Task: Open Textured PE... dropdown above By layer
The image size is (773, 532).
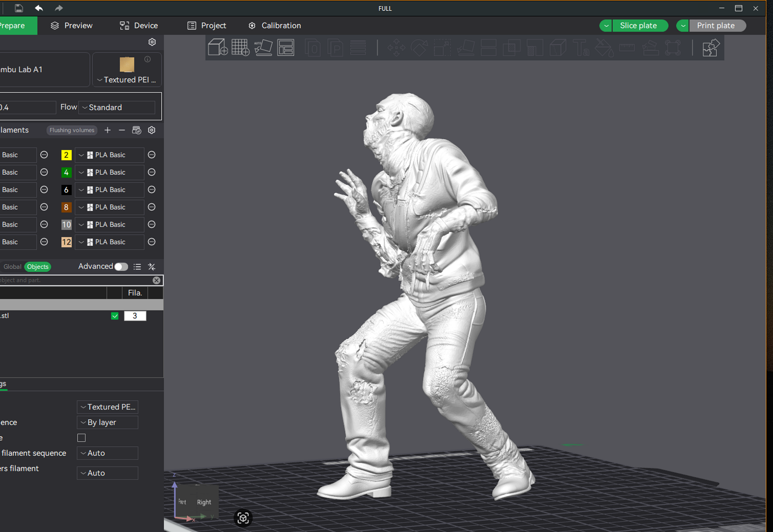Action: [108, 407]
